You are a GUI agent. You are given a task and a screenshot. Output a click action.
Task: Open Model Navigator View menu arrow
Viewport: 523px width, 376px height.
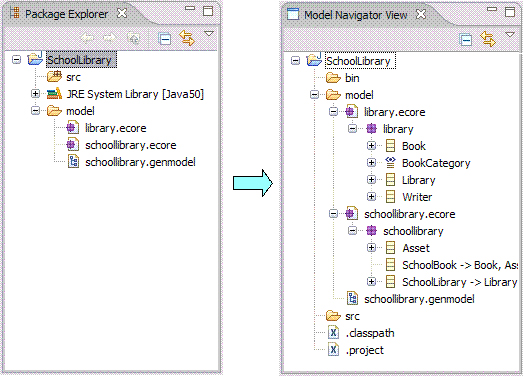click(510, 34)
